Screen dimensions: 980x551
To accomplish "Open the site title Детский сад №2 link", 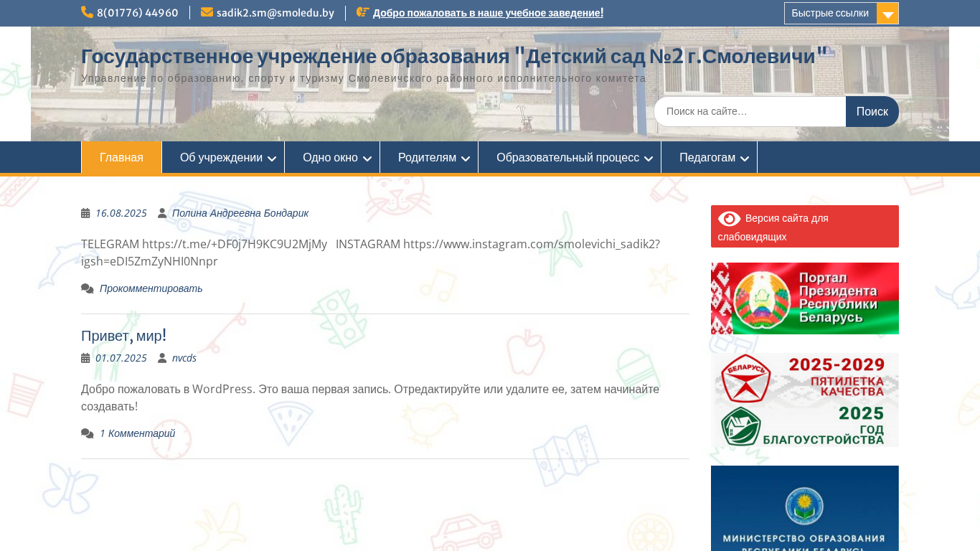I will click(454, 56).
